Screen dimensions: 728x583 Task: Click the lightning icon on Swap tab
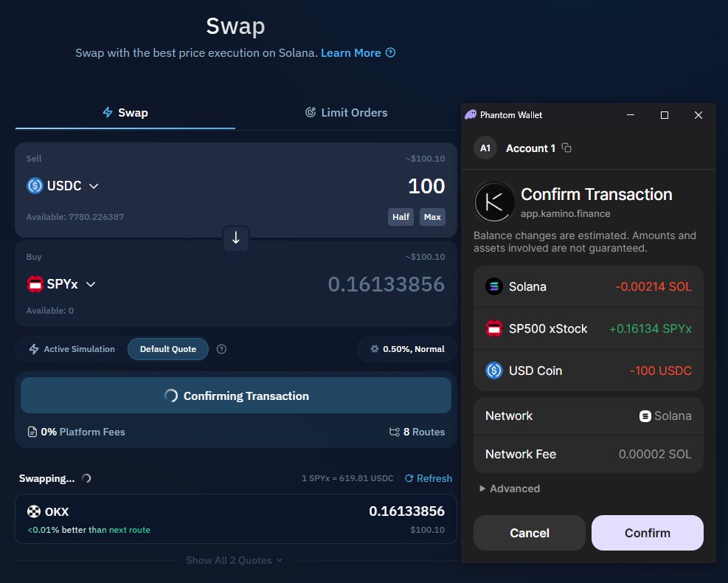point(108,112)
